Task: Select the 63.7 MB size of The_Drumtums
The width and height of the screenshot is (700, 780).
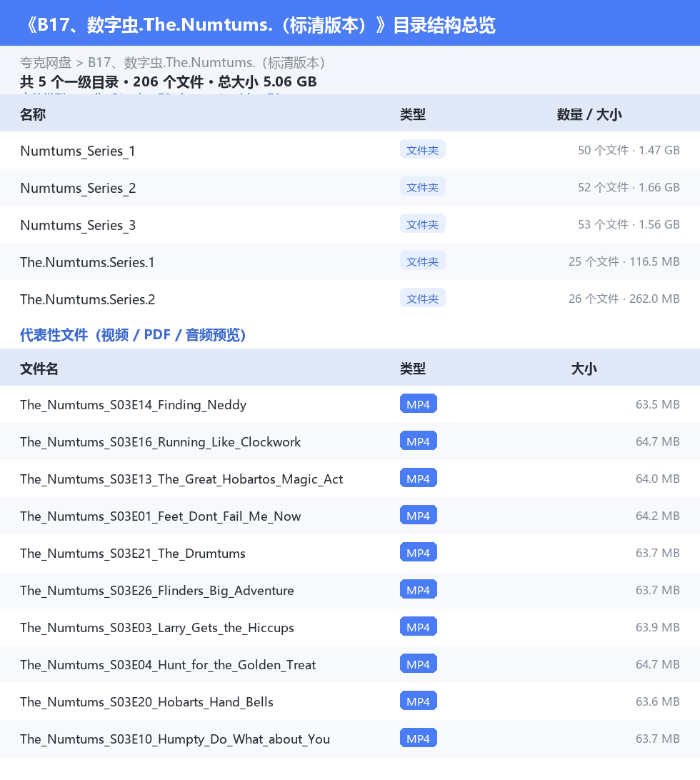Action: pos(658,553)
